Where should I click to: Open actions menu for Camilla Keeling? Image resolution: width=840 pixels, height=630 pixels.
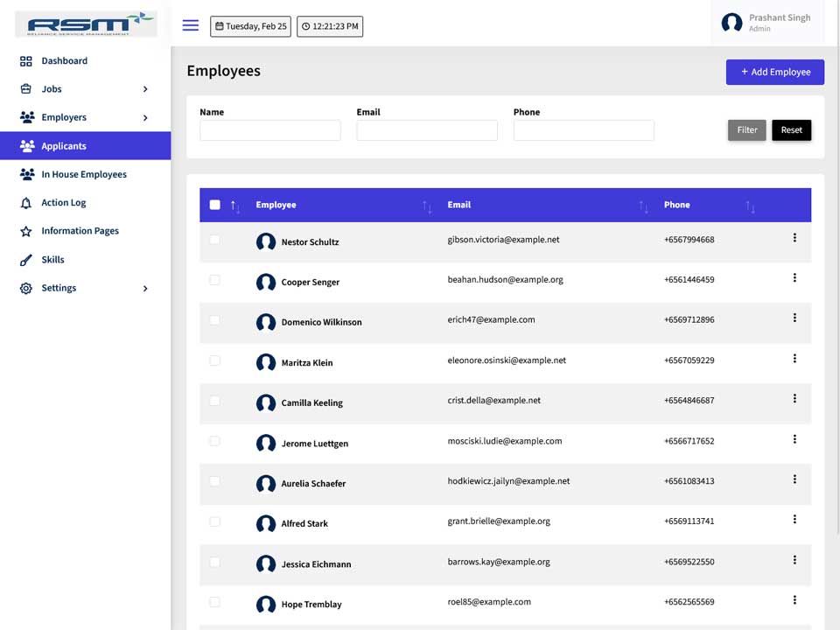[794, 399]
